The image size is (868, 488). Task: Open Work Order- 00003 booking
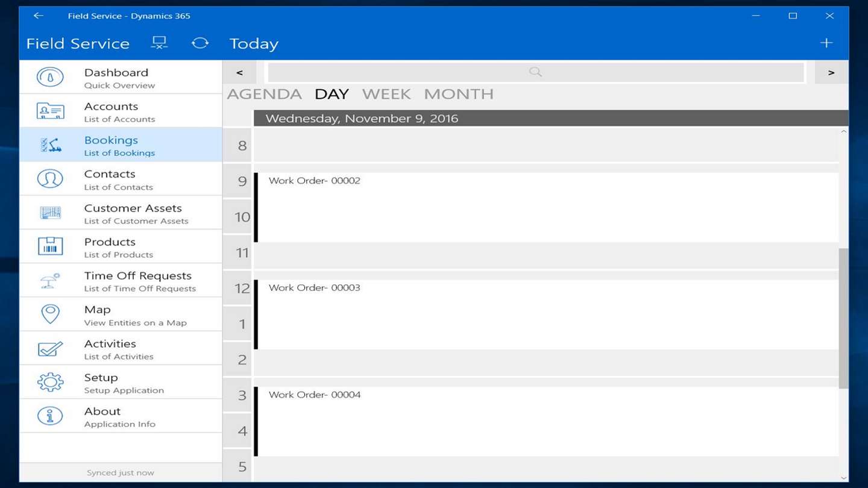click(x=546, y=314)
